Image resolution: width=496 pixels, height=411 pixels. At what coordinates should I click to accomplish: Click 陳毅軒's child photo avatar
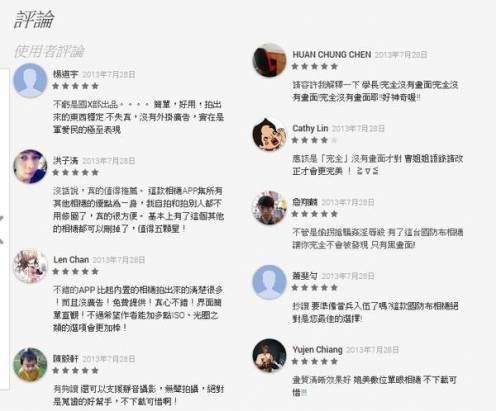pos(30,365)
